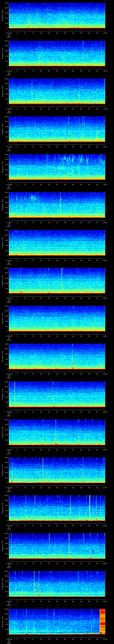Select the 13:30:00 time axis label

click(9, 639)
